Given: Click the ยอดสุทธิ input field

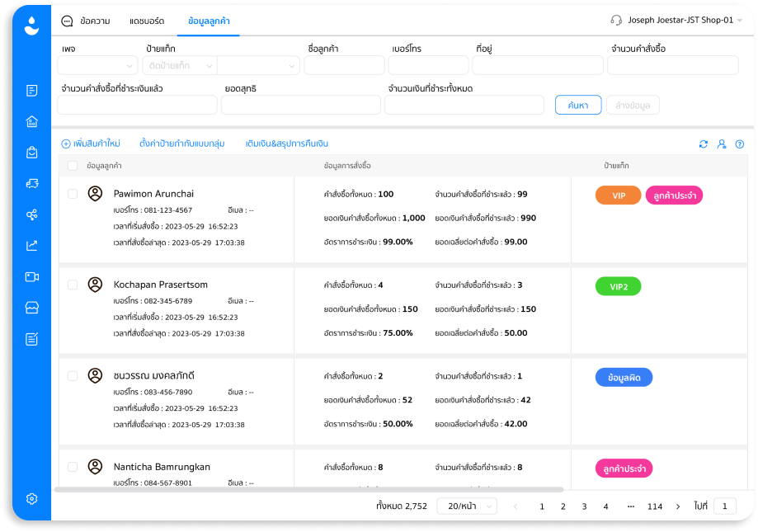Looking at the screenshot, I should (301, 105).
